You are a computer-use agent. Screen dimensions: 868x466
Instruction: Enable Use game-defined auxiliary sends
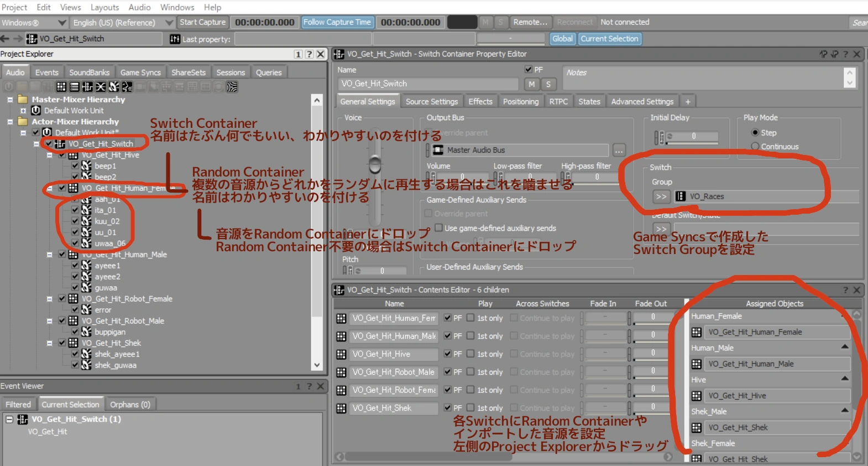pos(438,228)
